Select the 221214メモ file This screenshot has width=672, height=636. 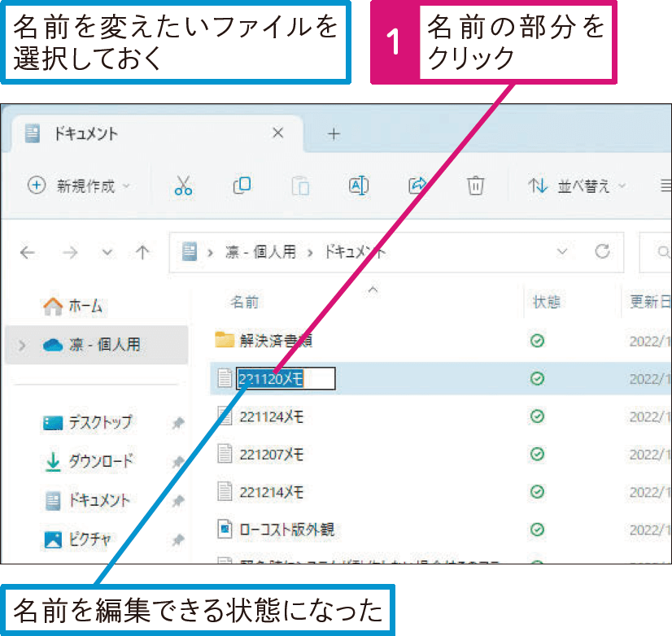271,492
